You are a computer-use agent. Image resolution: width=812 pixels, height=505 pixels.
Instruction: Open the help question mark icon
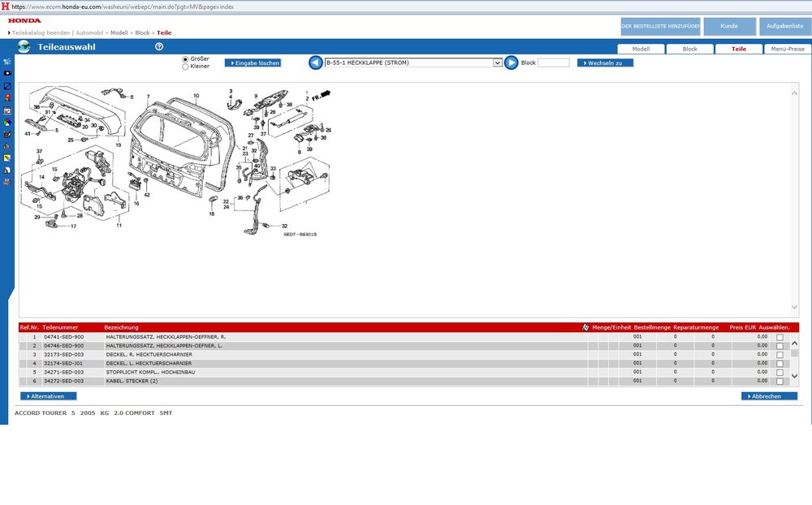[159, 47]
